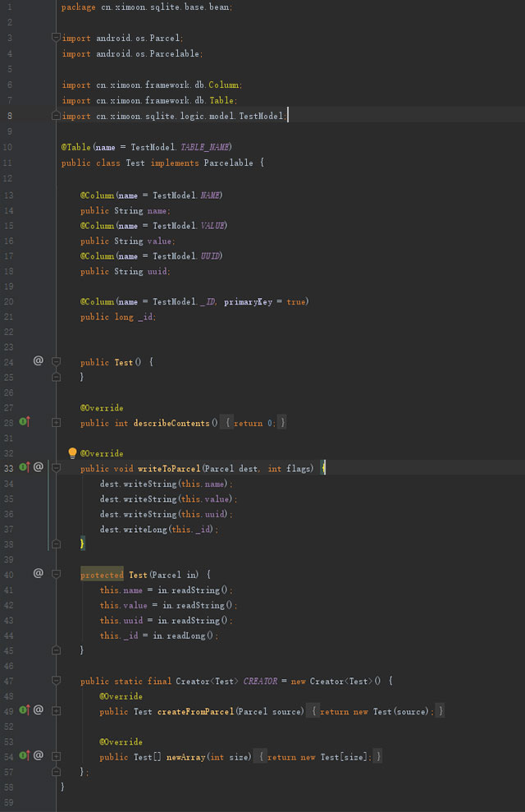
Task: Click the @ icon beside the writeToParcel line
Action: [x=39, y=466]
